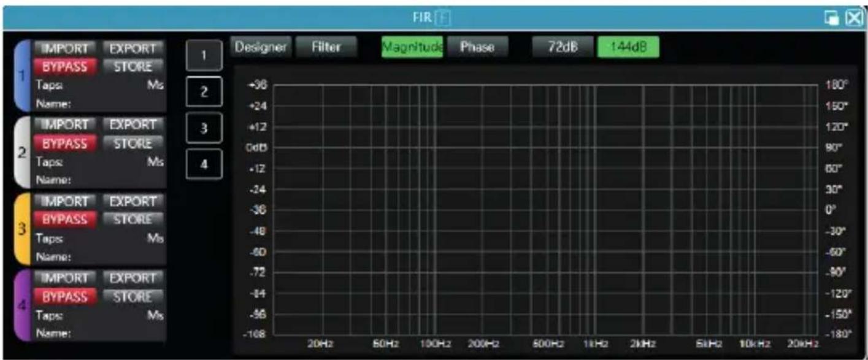Screen dimensions: 868x360
Task: Select channel selector button 1
Action: (204, 56)
